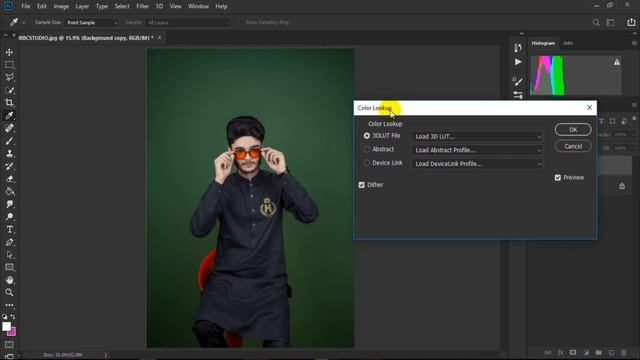Select the Rectangle shape tool
Image resolution: width=640 pixels, height=360 pixels.
click(x=9, y=267)
